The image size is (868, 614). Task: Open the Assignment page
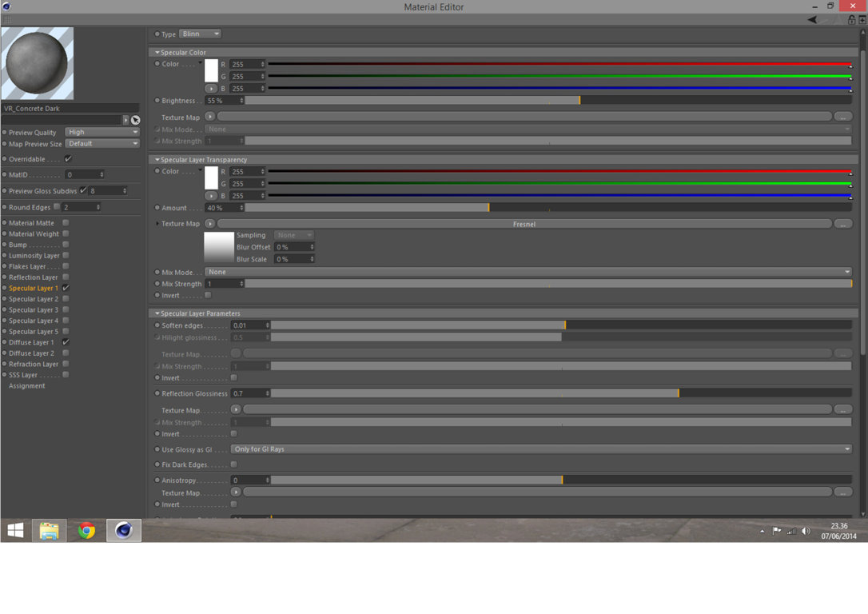tap(26, 386)
